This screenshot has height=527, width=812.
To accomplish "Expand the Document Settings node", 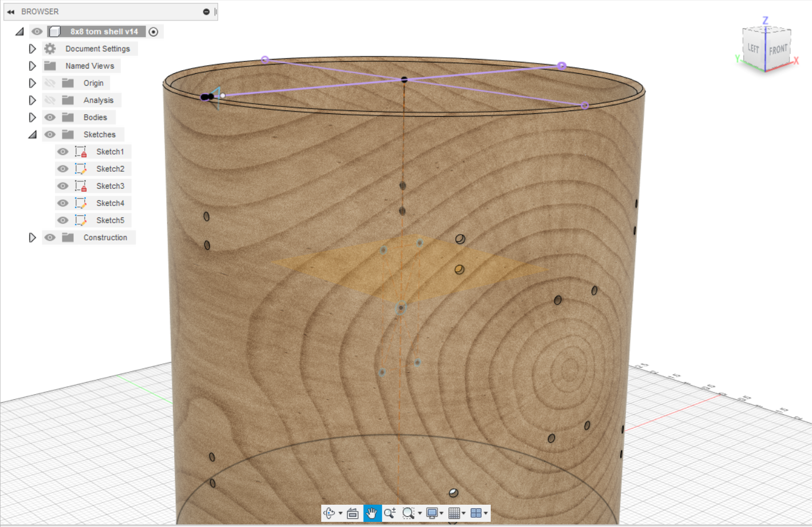I will (32, 49).
